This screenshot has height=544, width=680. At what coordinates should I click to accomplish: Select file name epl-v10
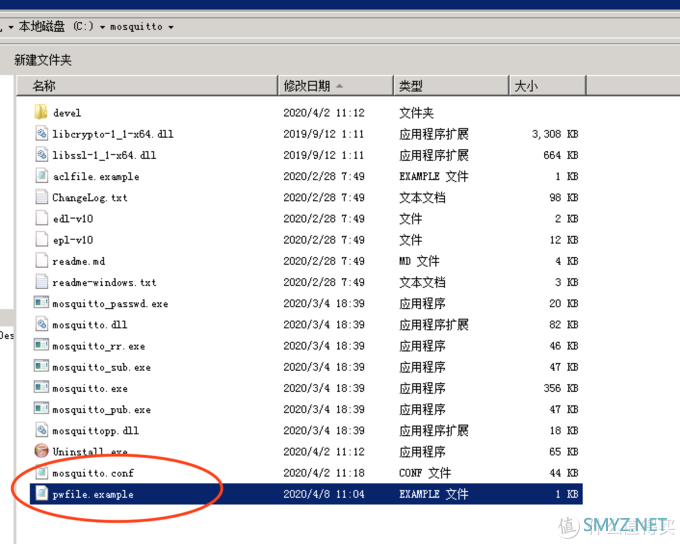(x=73, y=240)
